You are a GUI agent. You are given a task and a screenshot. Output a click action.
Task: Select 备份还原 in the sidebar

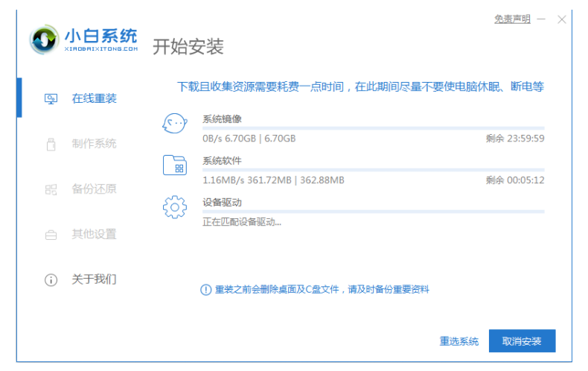click(x=94, y=189)
